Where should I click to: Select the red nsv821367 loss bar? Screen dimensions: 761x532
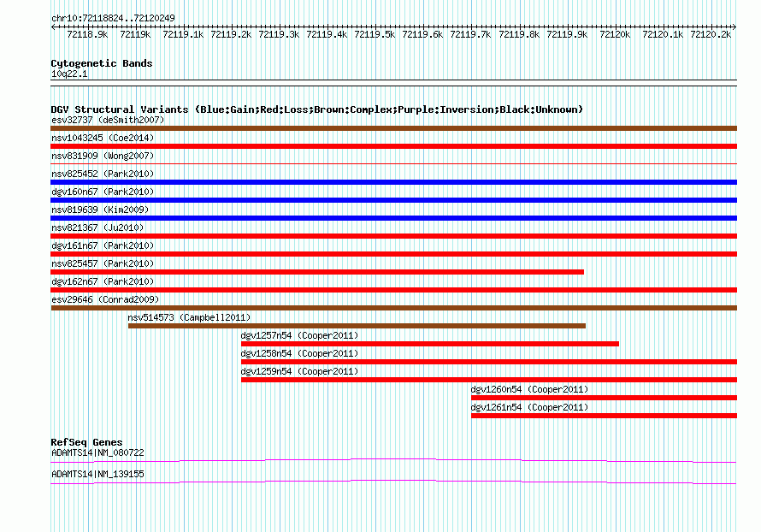(393, 236)
